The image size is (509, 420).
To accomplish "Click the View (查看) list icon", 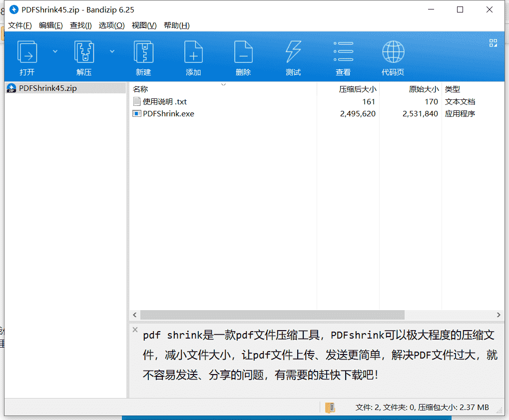I will click(x=344, y=51).
